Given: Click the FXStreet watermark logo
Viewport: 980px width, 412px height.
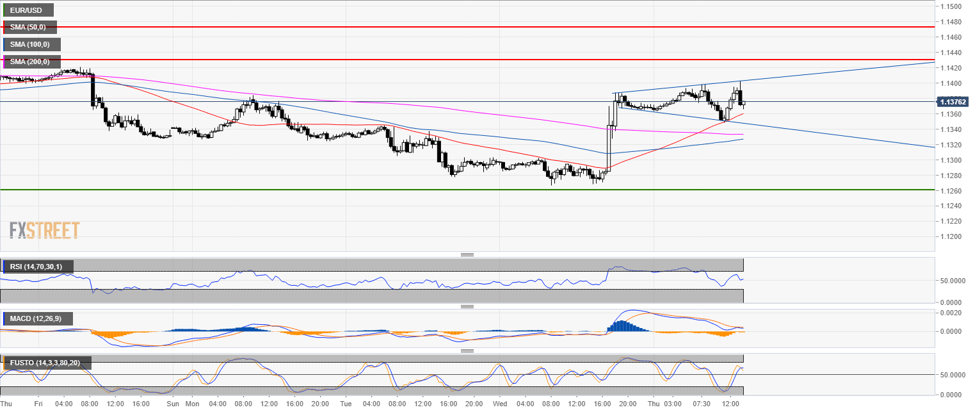Looking at the screenshot, I should coord(44,230).
